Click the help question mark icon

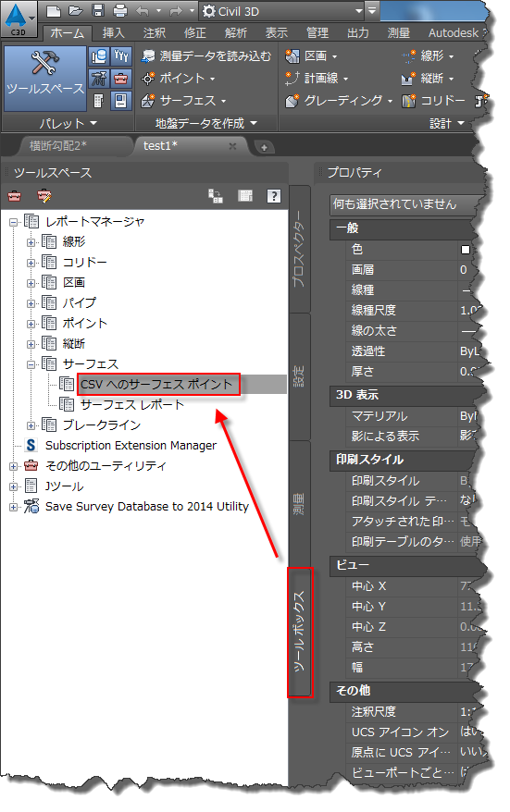point(274,196)
